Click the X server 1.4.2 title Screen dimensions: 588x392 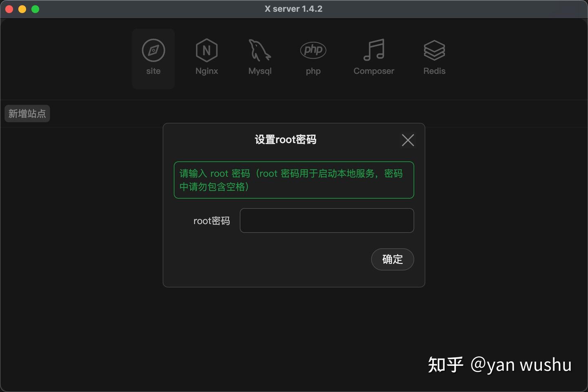(294, 9)
